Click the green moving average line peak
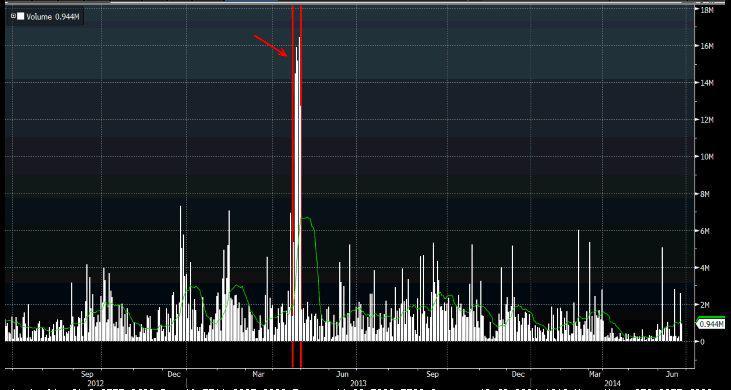Image resolution: width=731 pixels, height=390 pixels. coord(305,218)
